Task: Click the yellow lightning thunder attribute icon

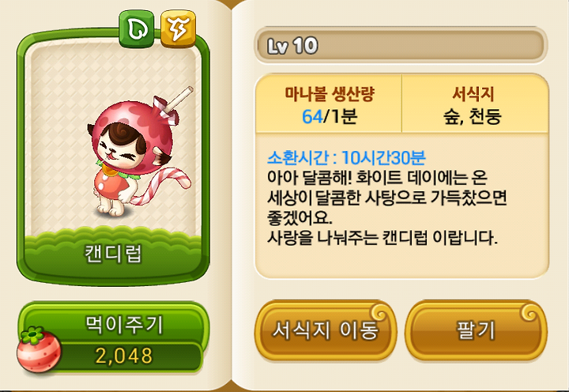Action: click(178, 29)
